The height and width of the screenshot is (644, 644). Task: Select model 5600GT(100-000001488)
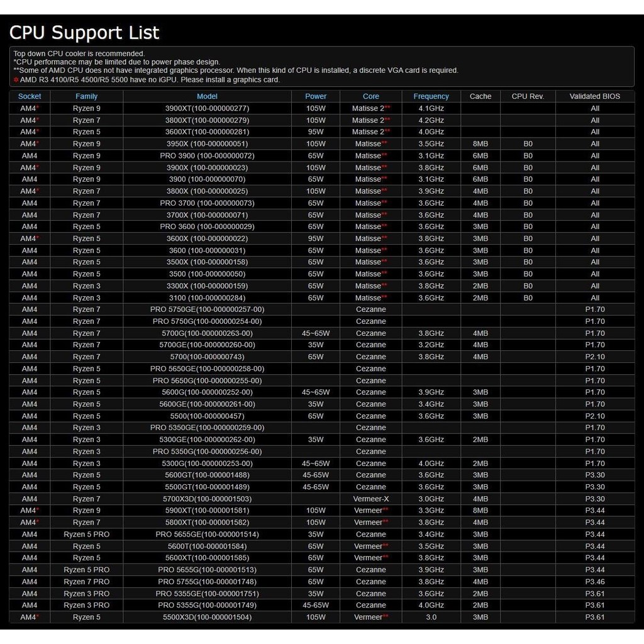click(207, 475)
